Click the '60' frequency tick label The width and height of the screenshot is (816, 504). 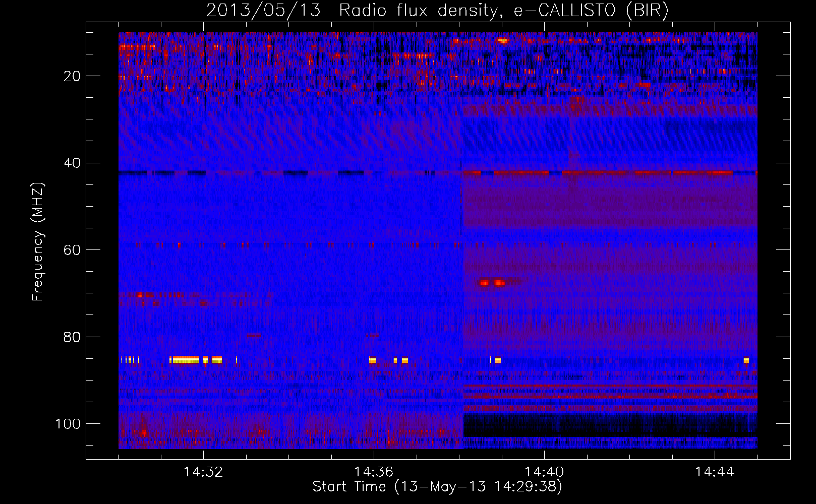point(73,250)
